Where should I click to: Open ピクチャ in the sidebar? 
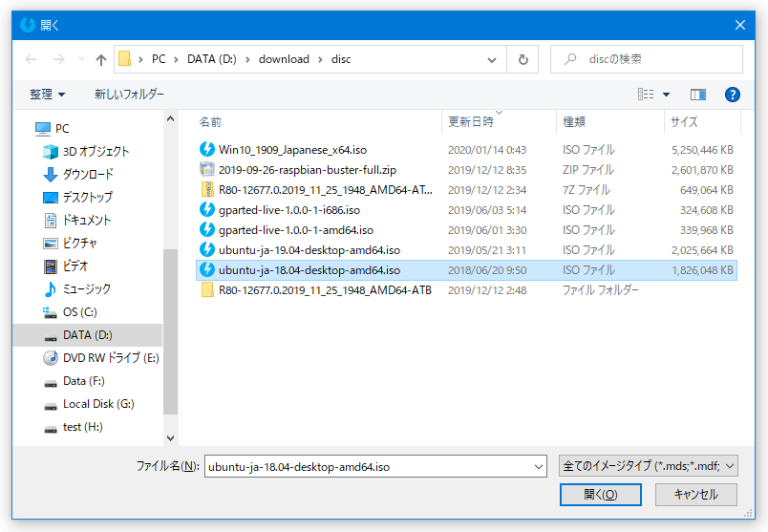[71, 243]
